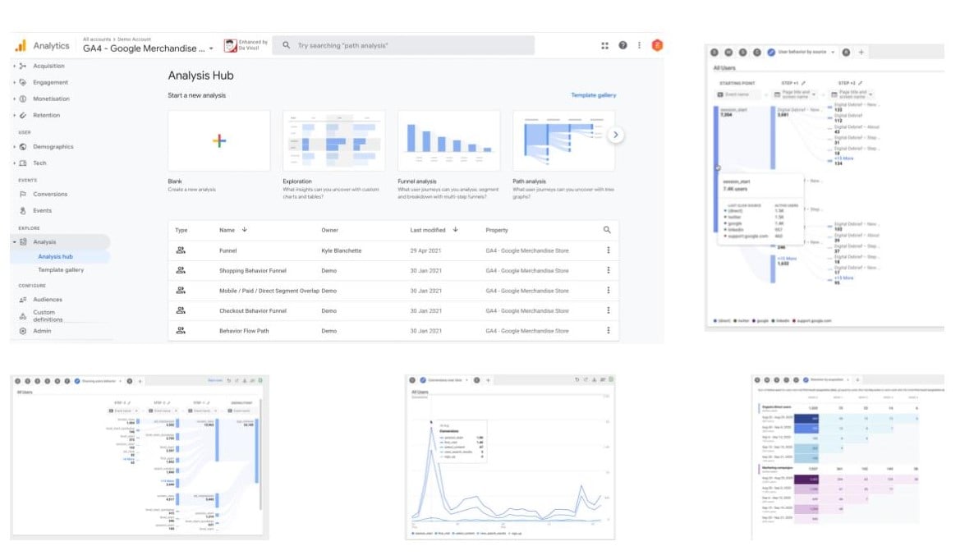Click the search field 'Try searching path analysis'
Viewport: 960px width, 560px height.
[404, 45]
